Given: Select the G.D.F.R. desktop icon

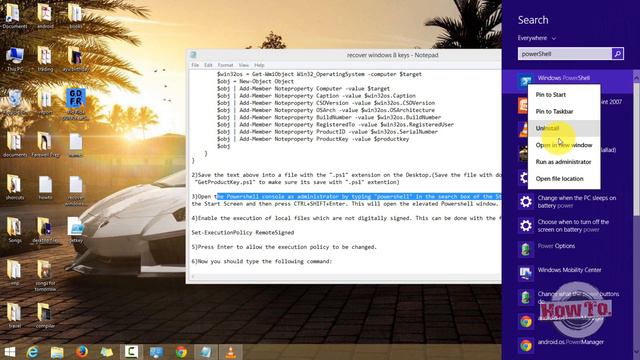Looking at the screenshot, I should tap(76, 104).
